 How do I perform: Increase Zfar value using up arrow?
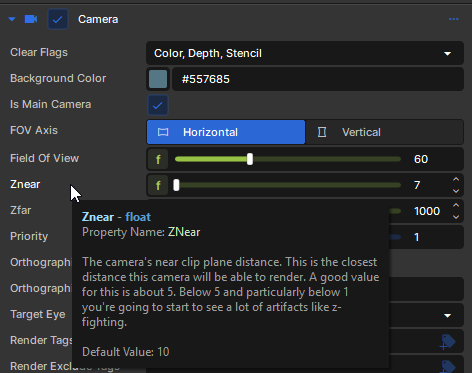point(456,205)
